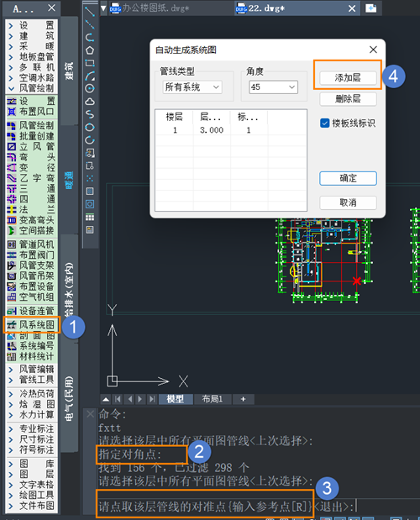Expand the 设置 menu group at top
Viewport: 420px width, 520px height.
(x=32, y=25)
